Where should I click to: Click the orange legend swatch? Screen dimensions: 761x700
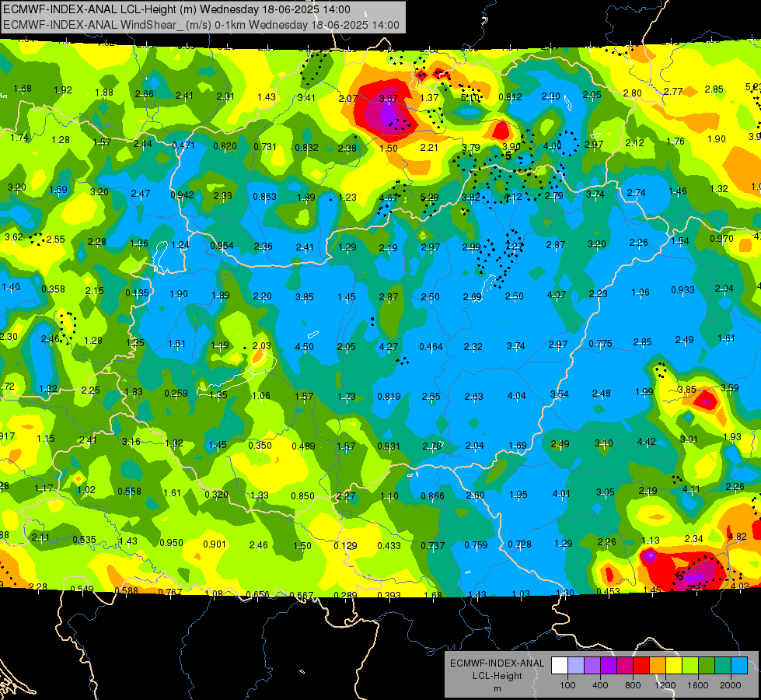click(658, 665)
